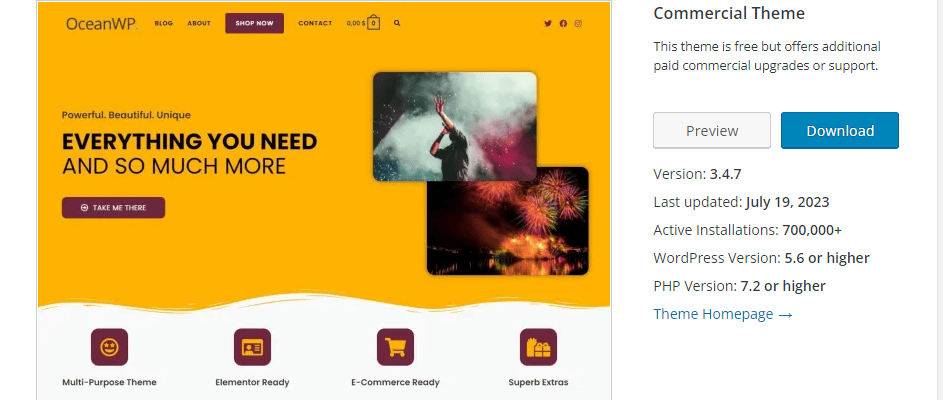Click the SHOP NOW button
943x400 pixels.
pos(254,23)
